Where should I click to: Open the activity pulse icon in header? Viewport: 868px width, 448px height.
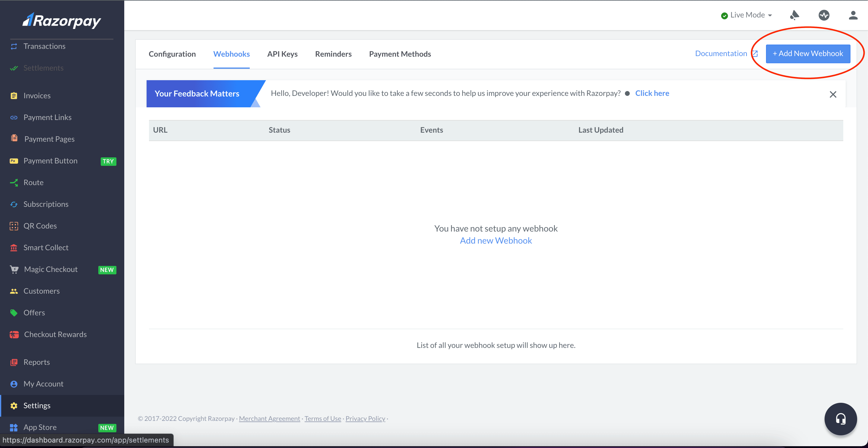pos(824,15)
